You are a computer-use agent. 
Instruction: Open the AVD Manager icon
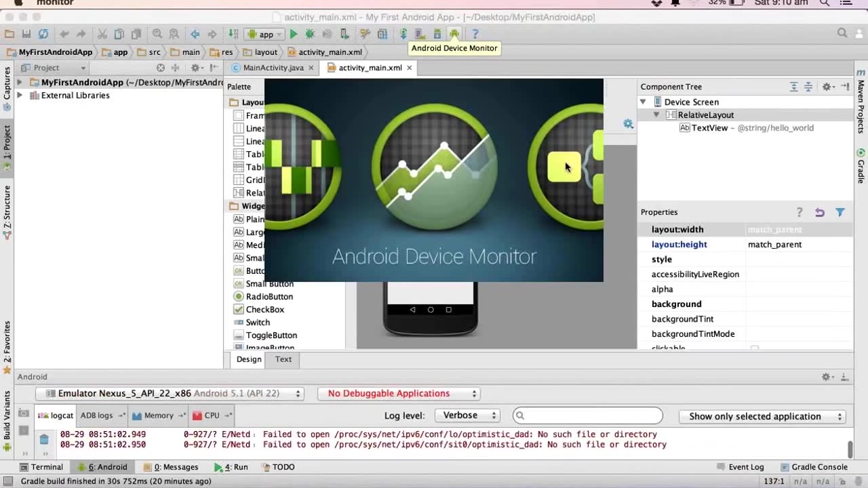420,34
